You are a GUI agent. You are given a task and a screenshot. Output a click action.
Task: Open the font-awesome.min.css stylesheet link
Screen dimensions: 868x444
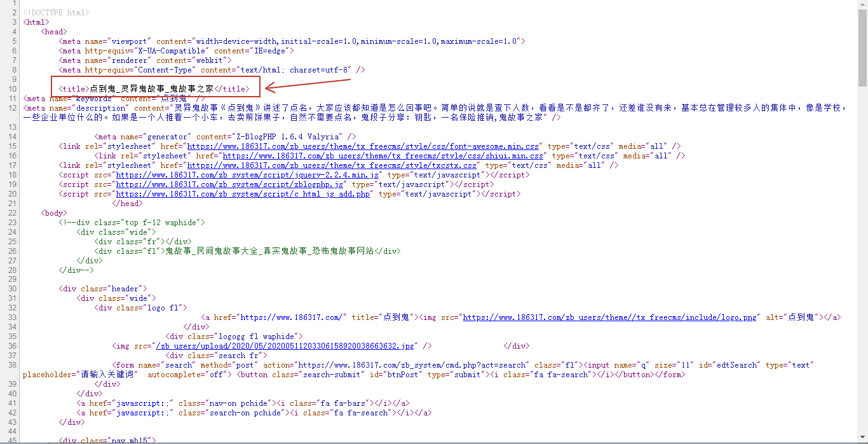click(363, 146)
